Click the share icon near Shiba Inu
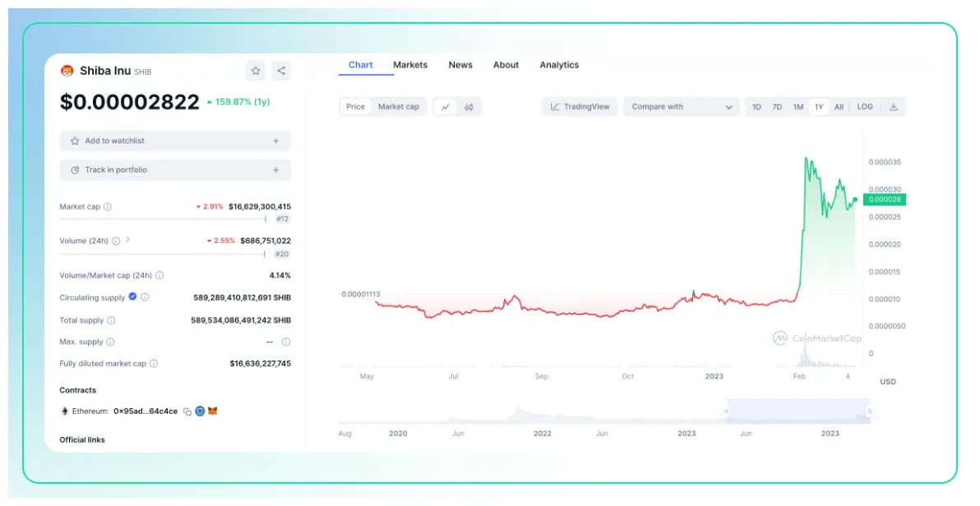This screenshot has height=506, width=980. tap(280, 71)
